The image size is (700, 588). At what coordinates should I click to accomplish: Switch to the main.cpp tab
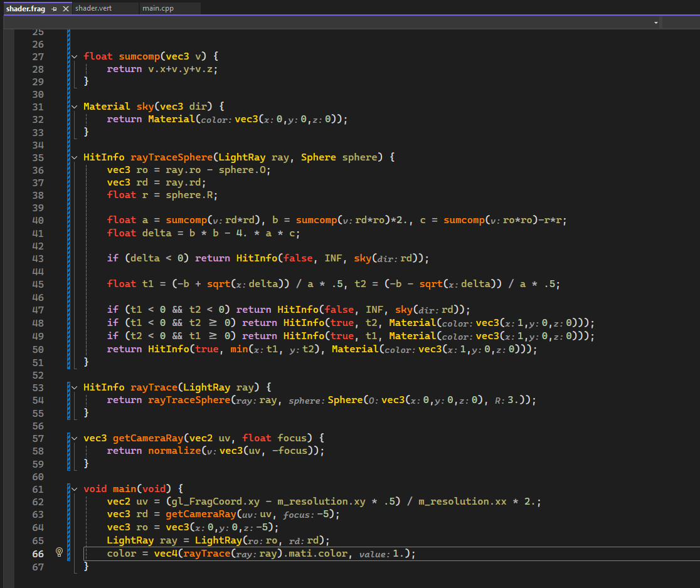point(158,8)
